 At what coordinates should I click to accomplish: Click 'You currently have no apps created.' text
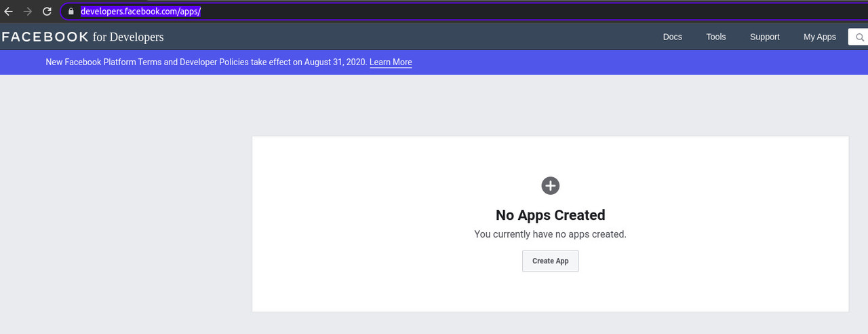[x=551, y=234]
